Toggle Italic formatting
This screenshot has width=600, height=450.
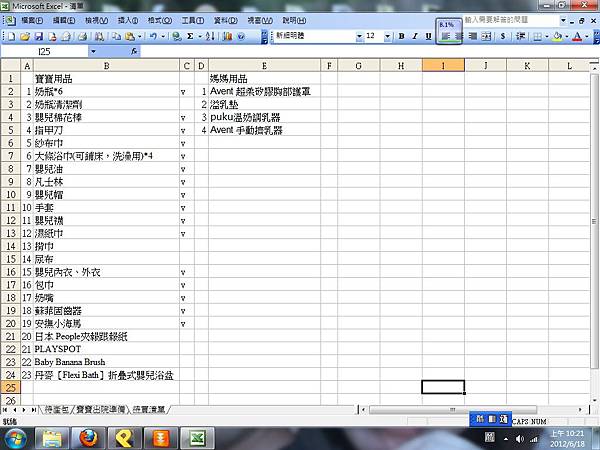[x=415, y=36]
